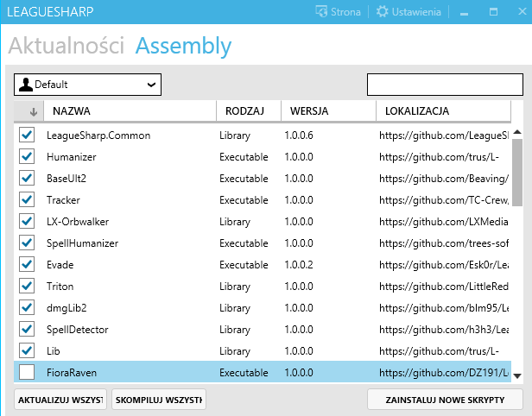Uncheck Humanizer assembly
Viewport: 532px width, 416px height.
point(27,156)
